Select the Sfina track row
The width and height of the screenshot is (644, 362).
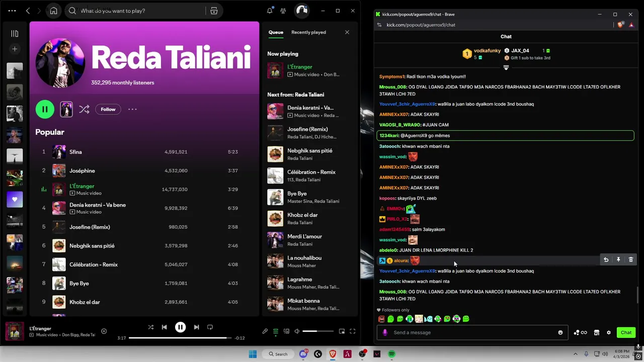(x=143, y=152)
